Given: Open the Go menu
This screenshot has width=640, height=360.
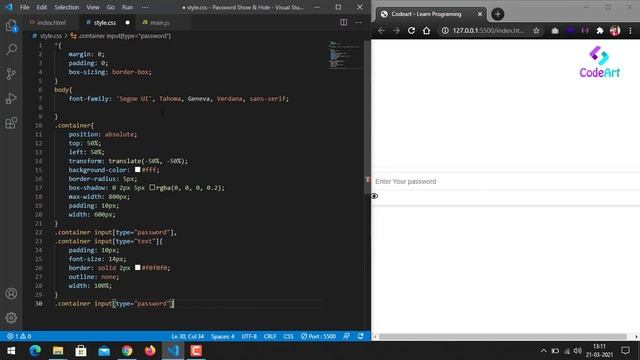Looking at the screenshot, I should coord(111,7).
